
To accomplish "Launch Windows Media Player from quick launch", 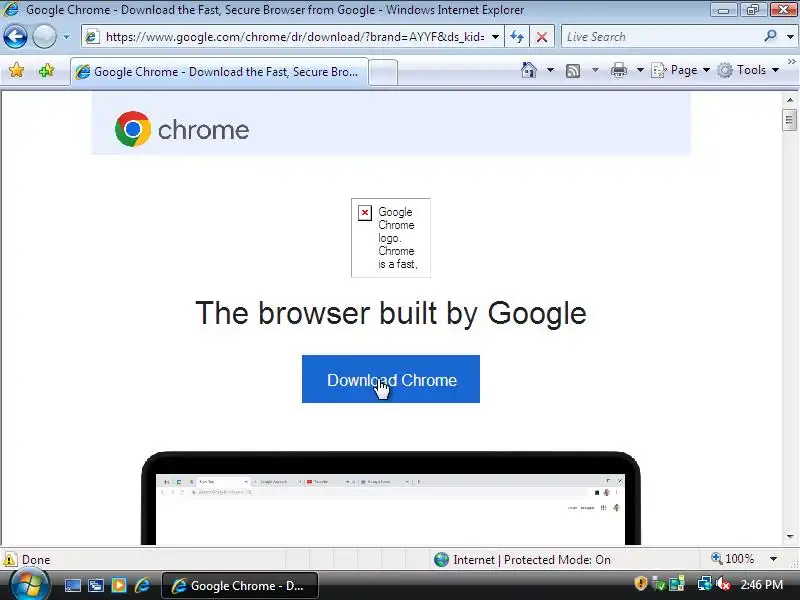I will pos(119,585).
